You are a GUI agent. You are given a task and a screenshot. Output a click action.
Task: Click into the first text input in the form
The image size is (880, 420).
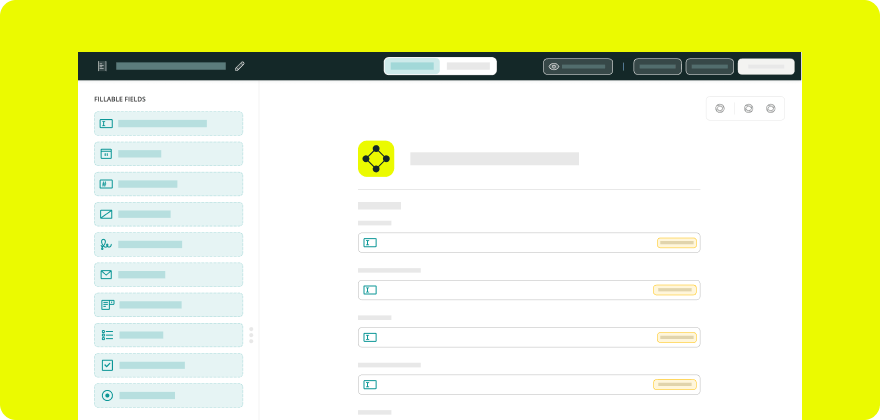[529, 243]
